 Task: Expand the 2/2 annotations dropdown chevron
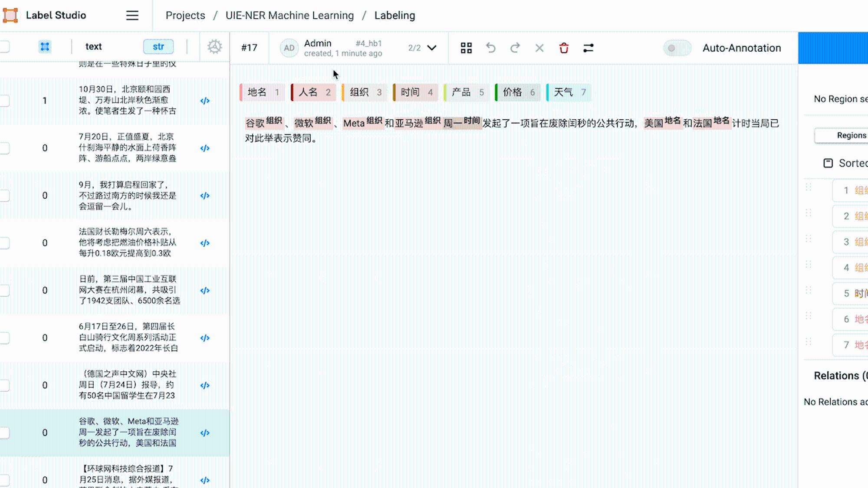point(432,48)
